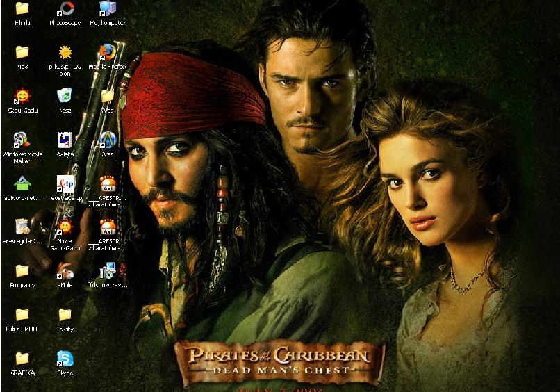560x392 pixels.
Task: Click the Święta document icon
Action: (x=65, y=140)
